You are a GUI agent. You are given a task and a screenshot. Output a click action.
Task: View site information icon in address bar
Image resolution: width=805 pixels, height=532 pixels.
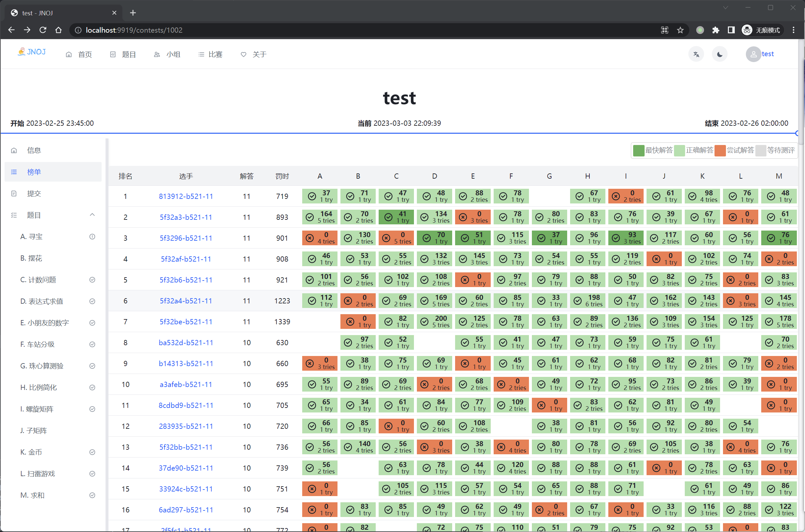point(78,30)
